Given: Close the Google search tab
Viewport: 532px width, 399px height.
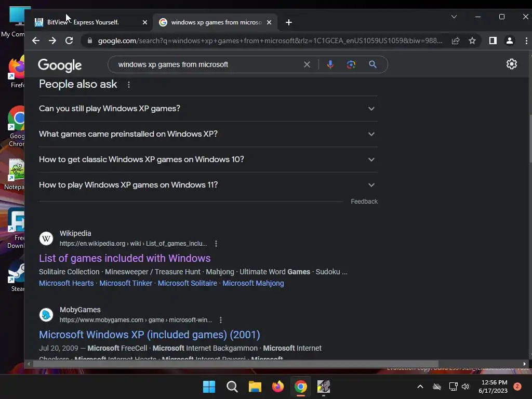Looking at the screenshot, I should click(269, 22).
